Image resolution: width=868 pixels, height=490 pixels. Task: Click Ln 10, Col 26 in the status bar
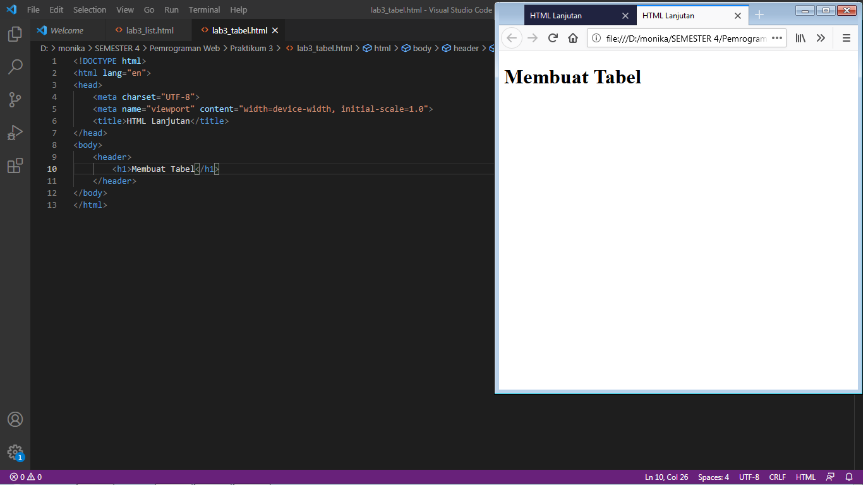666,477
